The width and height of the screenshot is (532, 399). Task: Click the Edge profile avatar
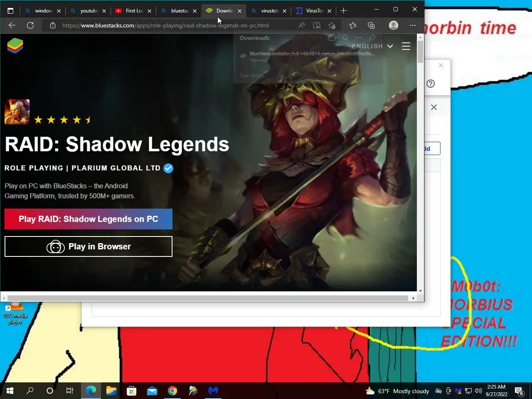(394, 25)
